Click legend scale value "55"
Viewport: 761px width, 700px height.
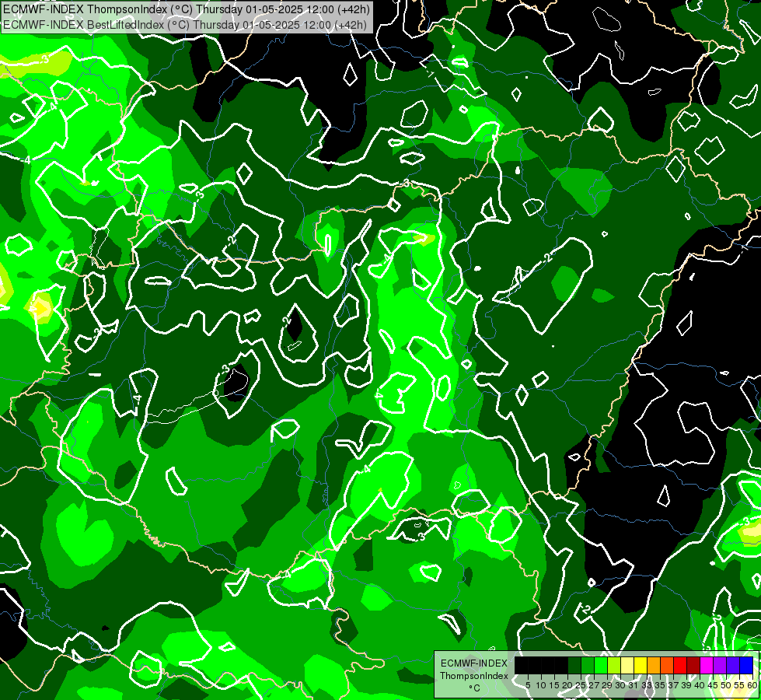[x=739, y=685]
